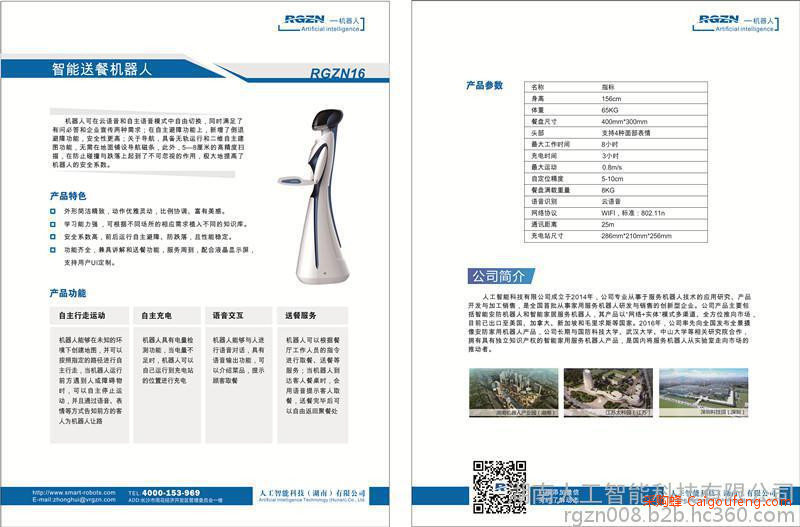800x527 pixels.
Task: Click the 产品特色 section heading
Action: click(x=68, y=196)
